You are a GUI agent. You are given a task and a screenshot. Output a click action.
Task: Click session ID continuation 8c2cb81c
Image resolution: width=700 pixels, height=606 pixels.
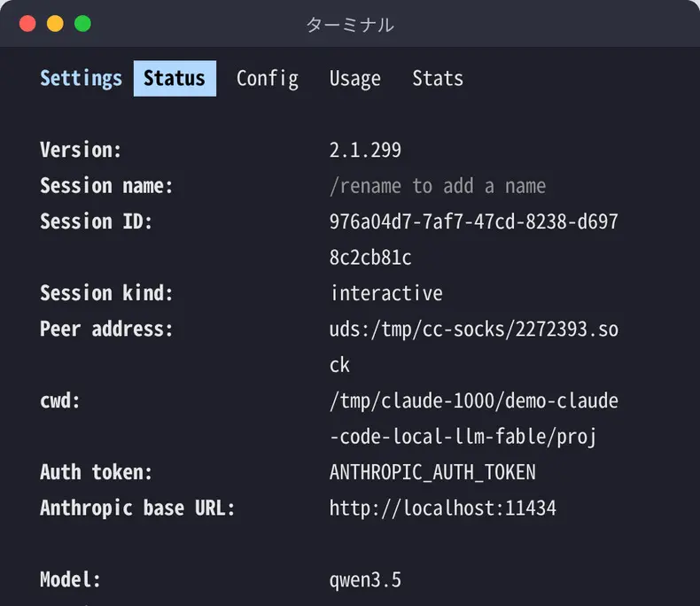(370, 258)
